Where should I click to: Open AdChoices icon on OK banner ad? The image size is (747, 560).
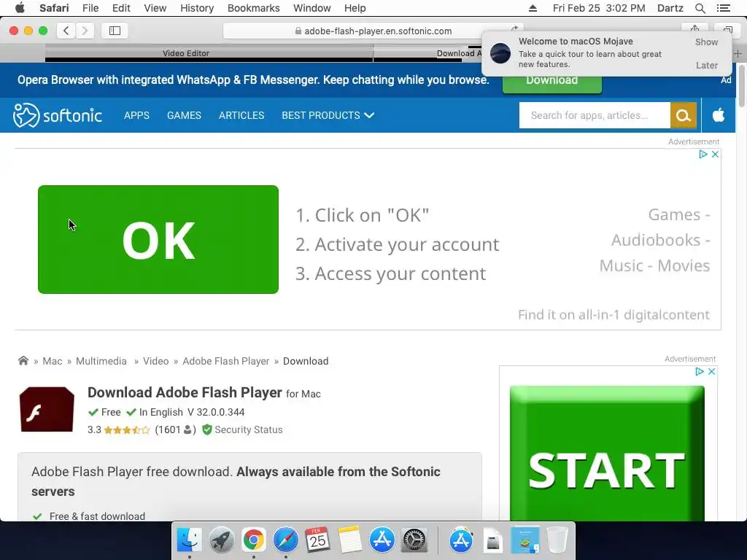[703, 155]
